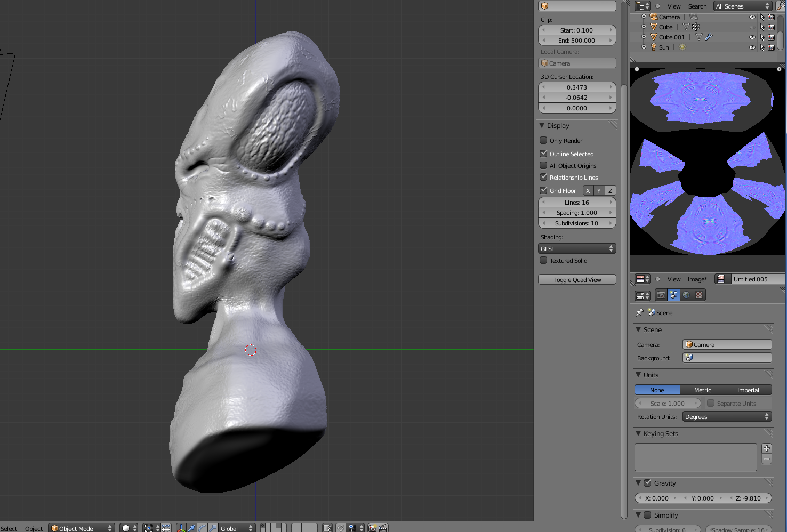Disable the Gravity checkbox

pos(647,483)
